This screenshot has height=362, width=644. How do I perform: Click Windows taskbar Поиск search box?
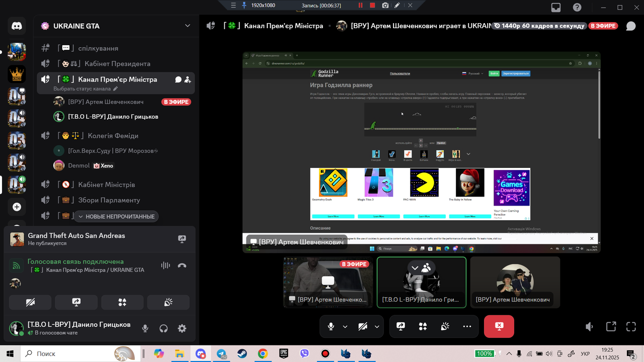coord(79,353)
